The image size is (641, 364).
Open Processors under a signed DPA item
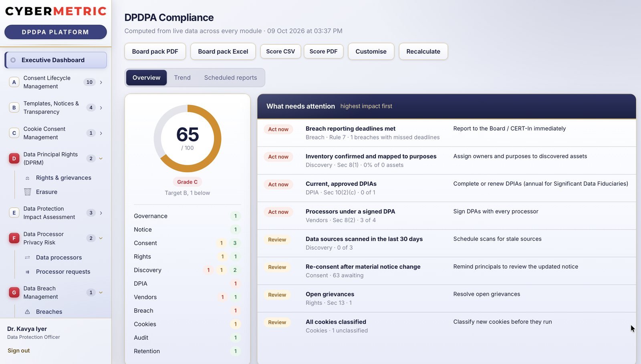coord(447,216)
